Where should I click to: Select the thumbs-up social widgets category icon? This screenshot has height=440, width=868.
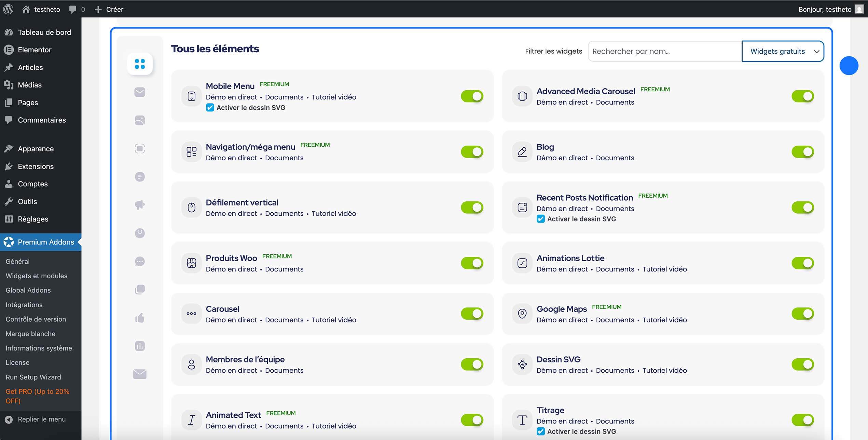click(x=139, y=318)
